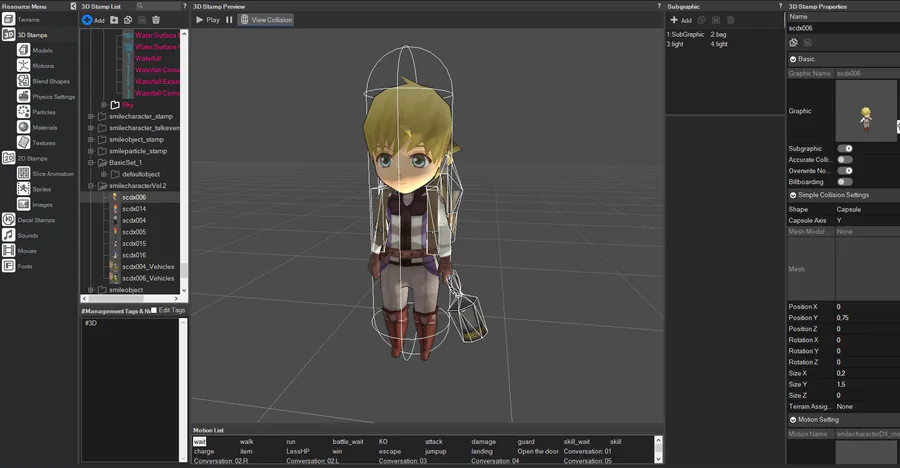The width and height of the screenshot is (900, 468).
Task: Collapse the smilecharacterVol.2 folder
Action: tap(91, 186)
